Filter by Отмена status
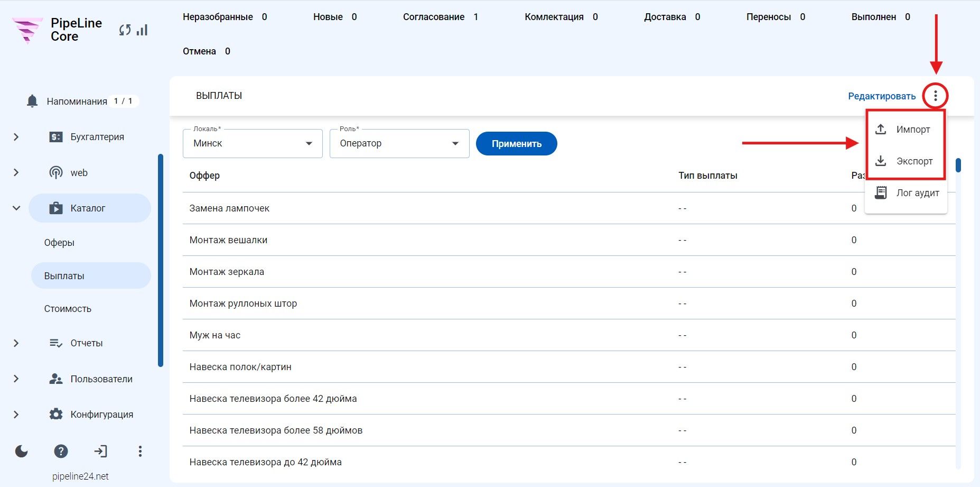This screenshot has width=980, height=487. coord(207,51)
